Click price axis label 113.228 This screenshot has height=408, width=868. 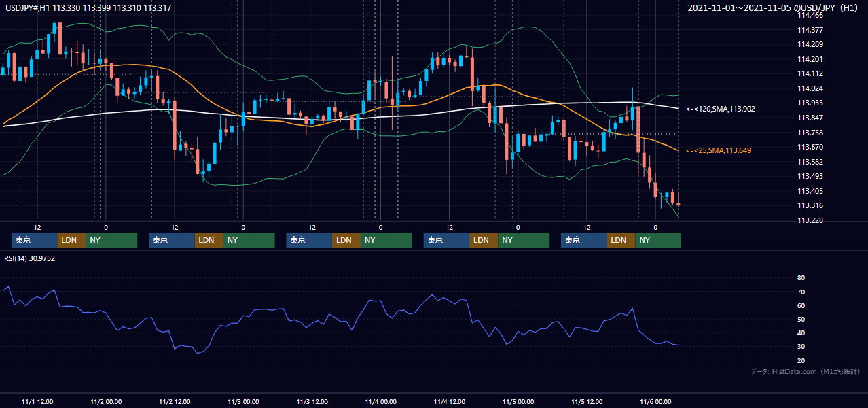pos(810,220)
